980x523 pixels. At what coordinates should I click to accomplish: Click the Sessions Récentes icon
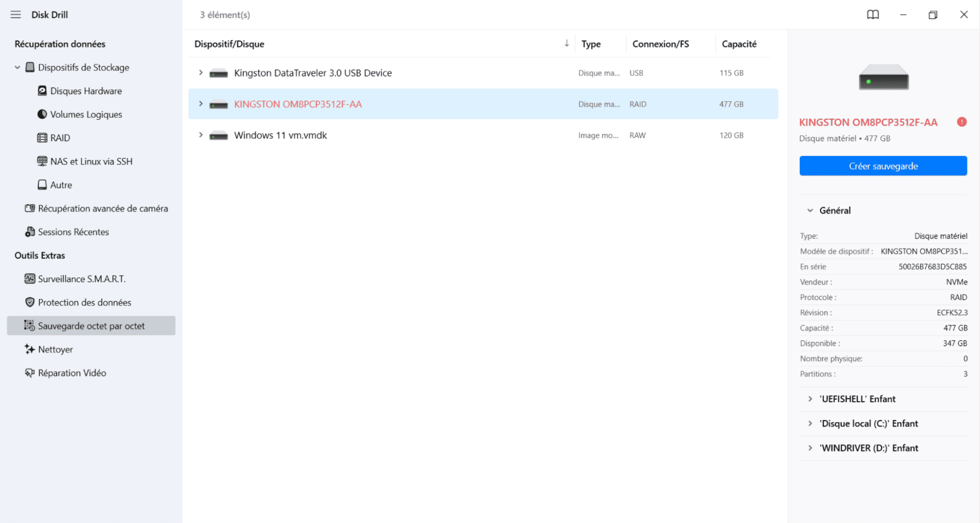pos(30,232)
